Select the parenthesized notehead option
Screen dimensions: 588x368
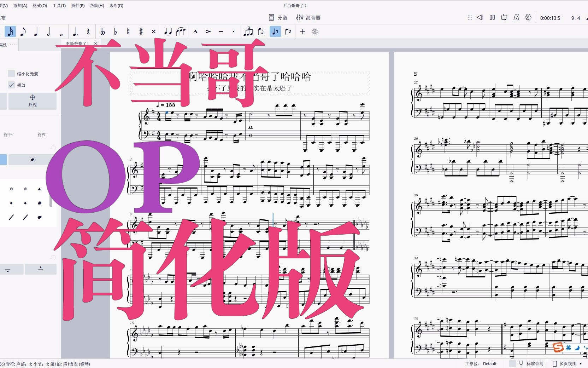[33, 160]
